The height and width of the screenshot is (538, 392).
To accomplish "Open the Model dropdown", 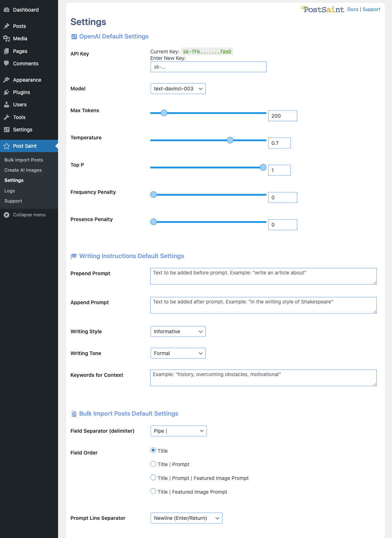I will pyautogui.click(x=178, y=89).
